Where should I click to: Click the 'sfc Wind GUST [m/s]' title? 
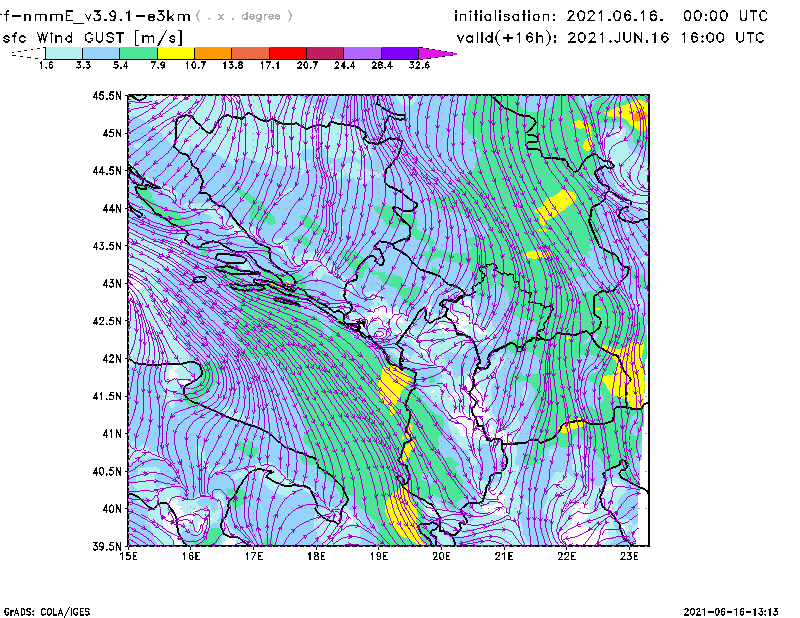tap(92, 38)
